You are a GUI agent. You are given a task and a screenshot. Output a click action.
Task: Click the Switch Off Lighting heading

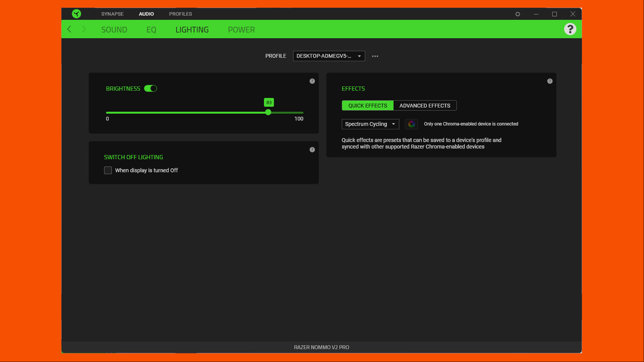click(x=133, y=157)
